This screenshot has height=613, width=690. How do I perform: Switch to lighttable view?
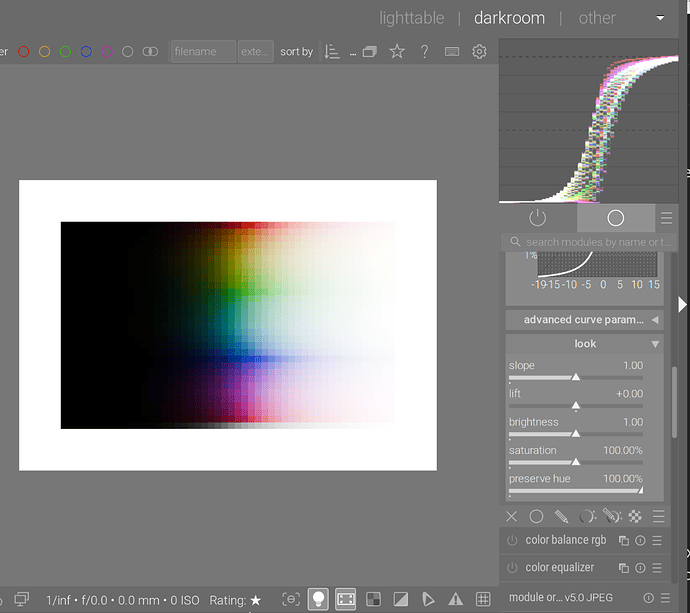click(413, 18)
